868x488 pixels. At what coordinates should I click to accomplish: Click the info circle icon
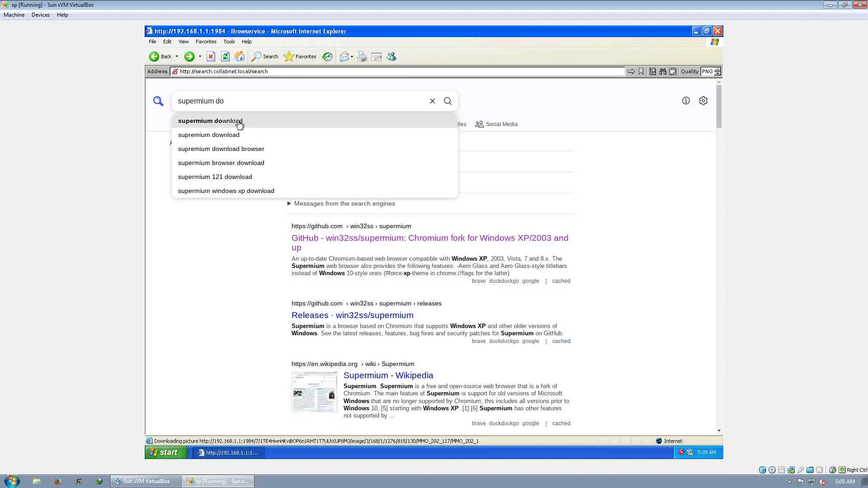tap(686, 101)
